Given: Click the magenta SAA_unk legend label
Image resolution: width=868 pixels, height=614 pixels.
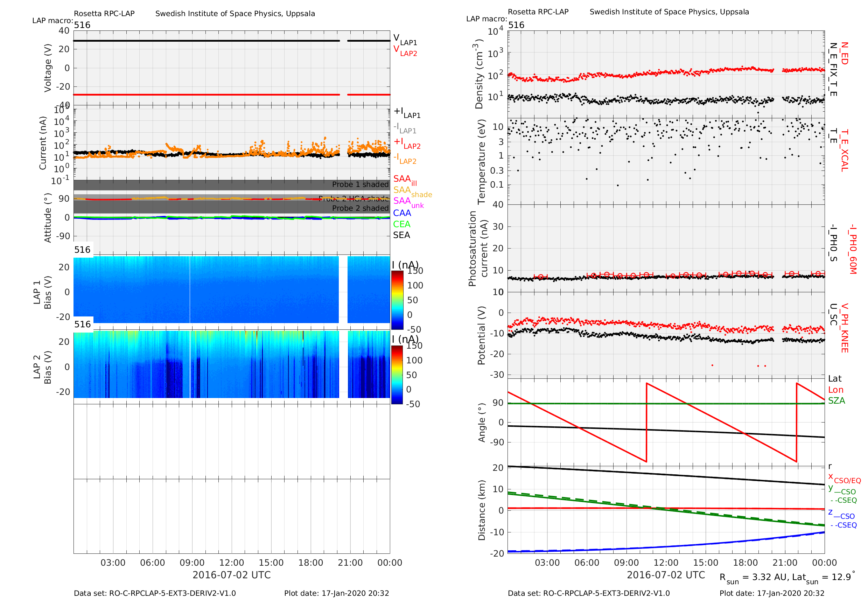Looking at the screenshot, I should (408, 202).
